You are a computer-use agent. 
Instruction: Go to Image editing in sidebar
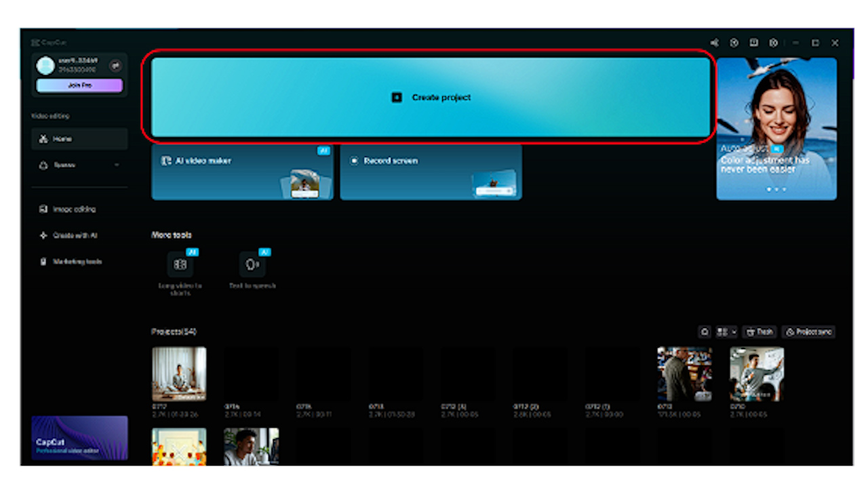74,209
